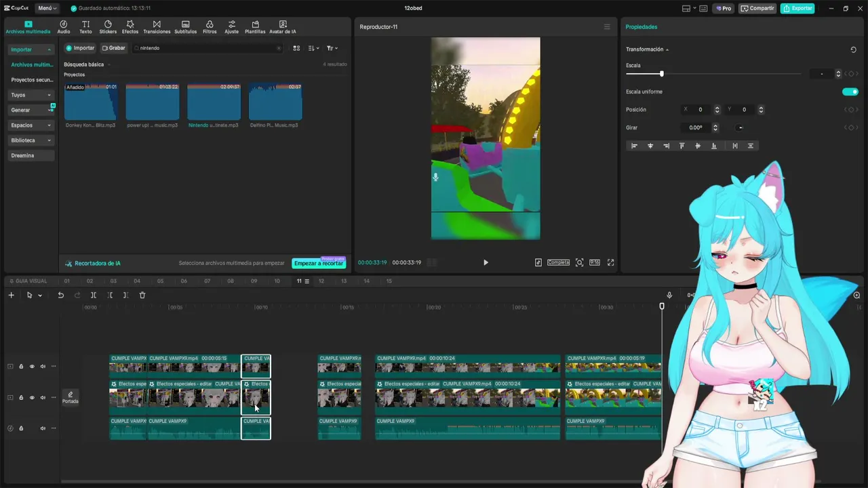Delete the selected clip with trash icon

[142, 295]
